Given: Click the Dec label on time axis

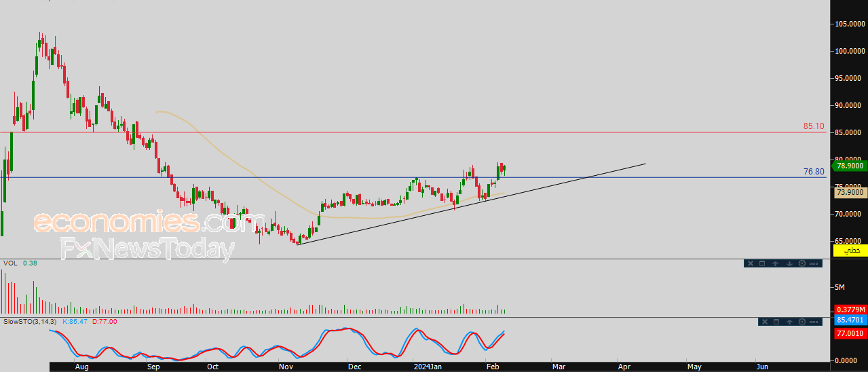Looking at the screenshot, I should [x=354, y=367].
